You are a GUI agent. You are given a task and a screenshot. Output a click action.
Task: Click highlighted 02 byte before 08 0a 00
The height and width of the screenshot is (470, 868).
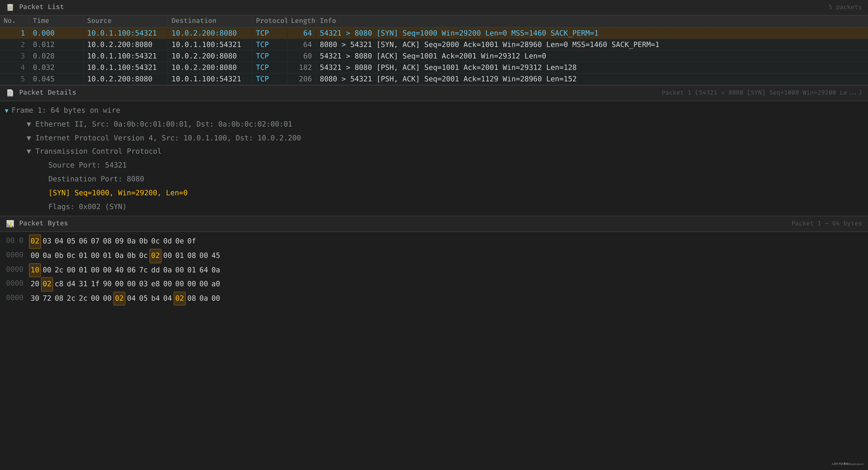(x=180, y=299)
